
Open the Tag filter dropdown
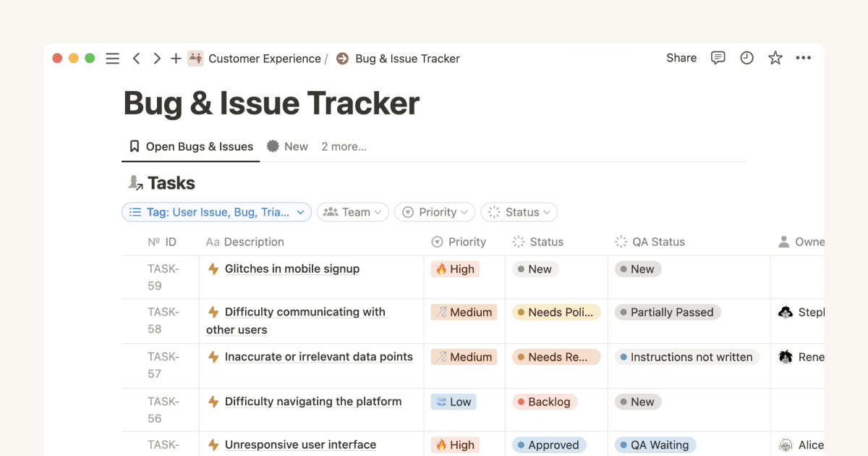click(216, 211)
